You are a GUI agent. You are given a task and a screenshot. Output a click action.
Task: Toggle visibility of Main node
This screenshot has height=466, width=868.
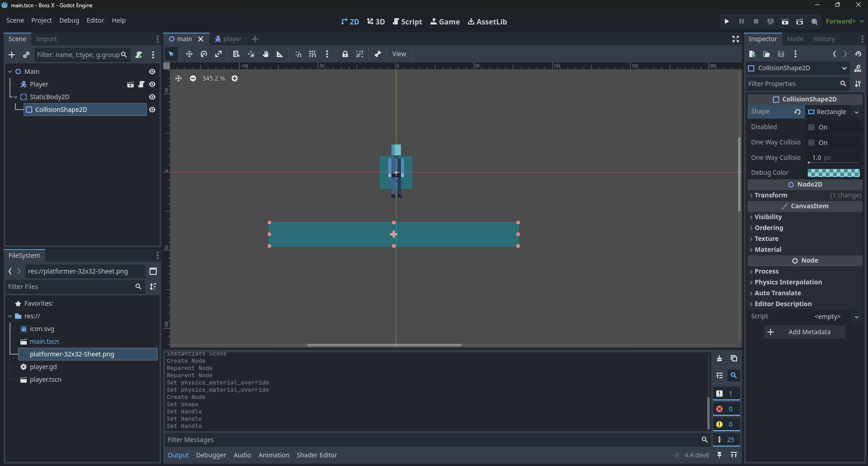152,72
